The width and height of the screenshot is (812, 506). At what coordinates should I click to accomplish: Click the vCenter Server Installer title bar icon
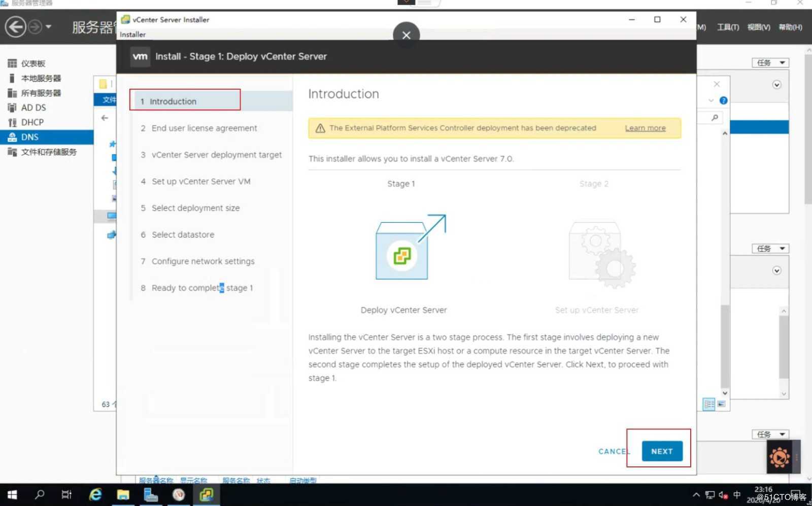(x=125, y=19)
